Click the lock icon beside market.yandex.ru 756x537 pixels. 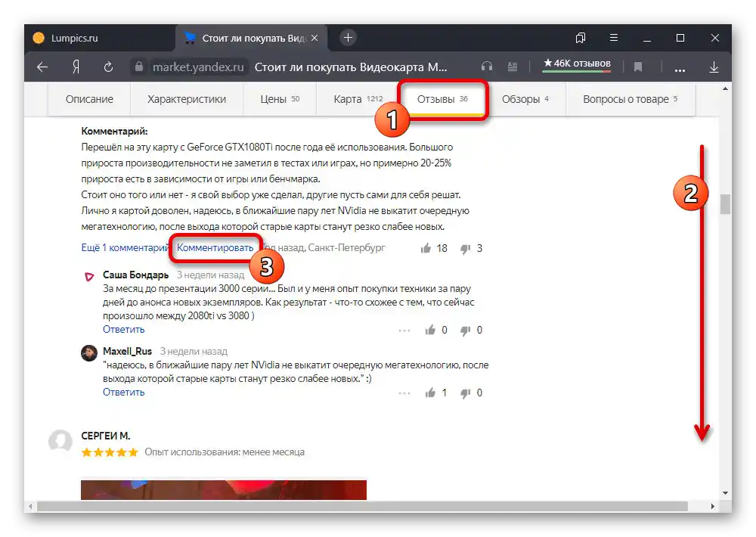[139, 67]
